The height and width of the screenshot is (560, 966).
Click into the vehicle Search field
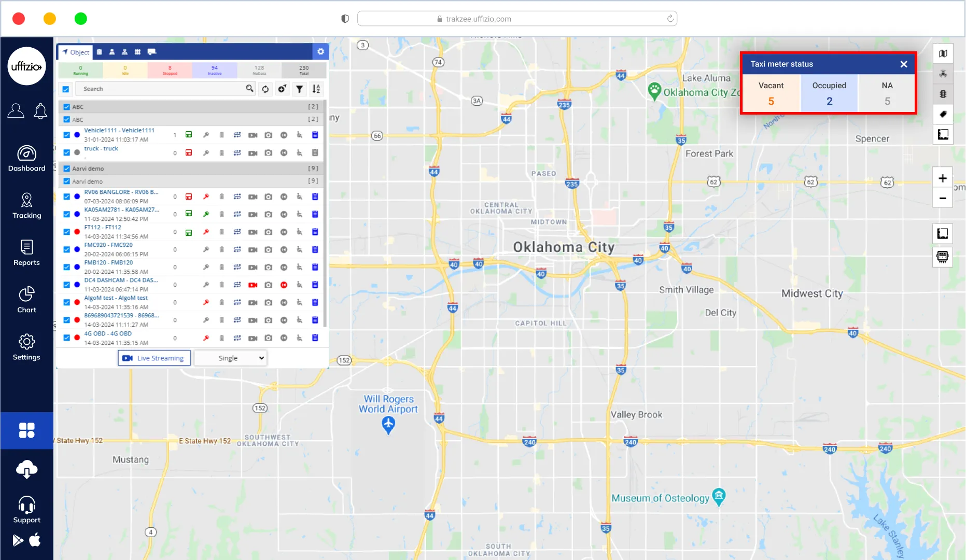click(x=161, y=89)
